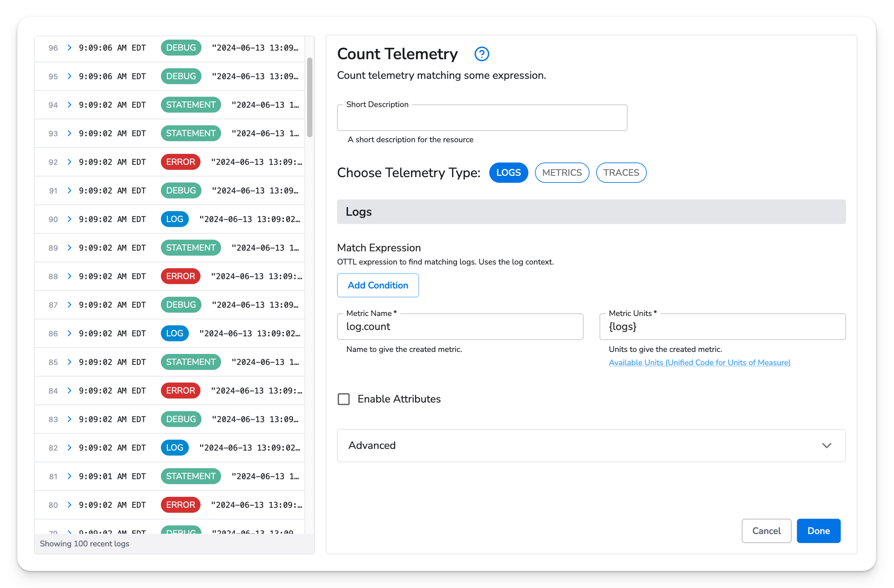Expand log row 96 chevron

[x=70, y=48]
